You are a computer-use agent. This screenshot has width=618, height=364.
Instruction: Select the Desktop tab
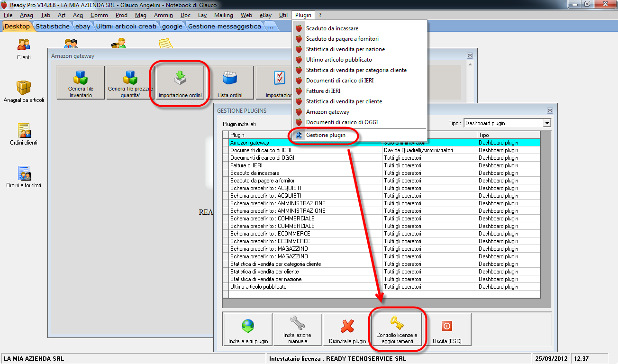click(x=18, y=26)
